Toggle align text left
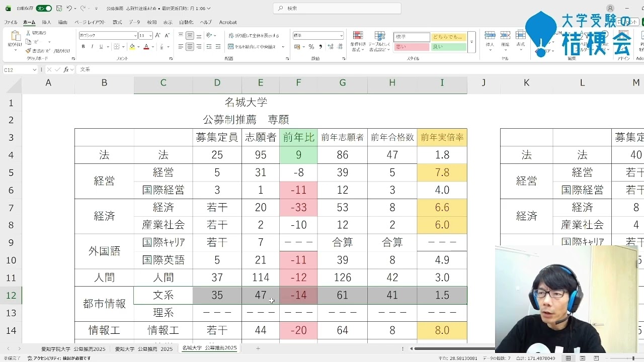 [x=181, y=47]
